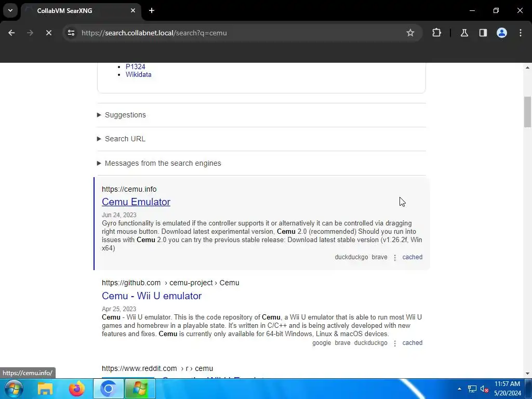Open the Chrome profile avatar

(502, 33)
